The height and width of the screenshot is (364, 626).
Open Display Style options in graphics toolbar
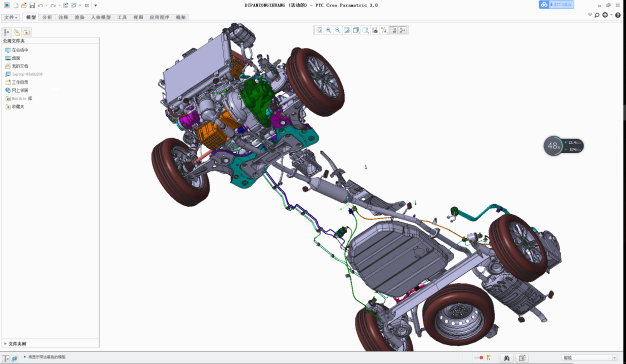coord(356,30)
